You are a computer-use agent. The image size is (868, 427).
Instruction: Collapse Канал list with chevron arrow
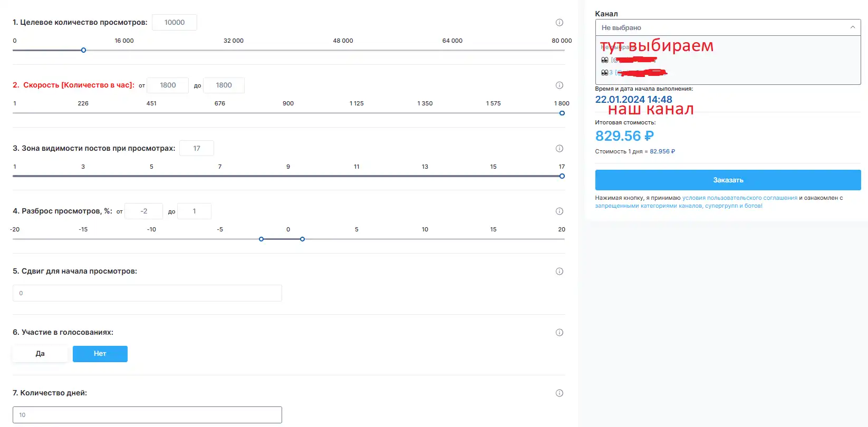click(x=853, y=27)
